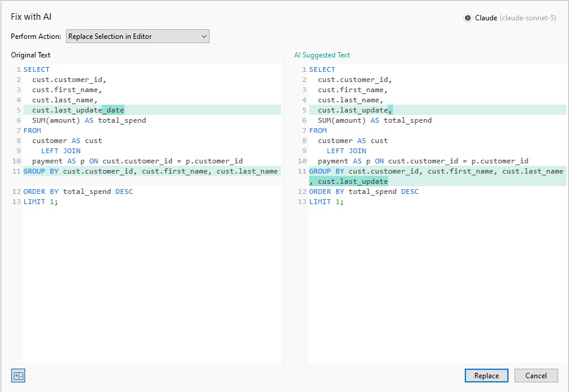Click the Claude model logo icon
This screenshot has width=569, height=392.
[x=468, y=18]
